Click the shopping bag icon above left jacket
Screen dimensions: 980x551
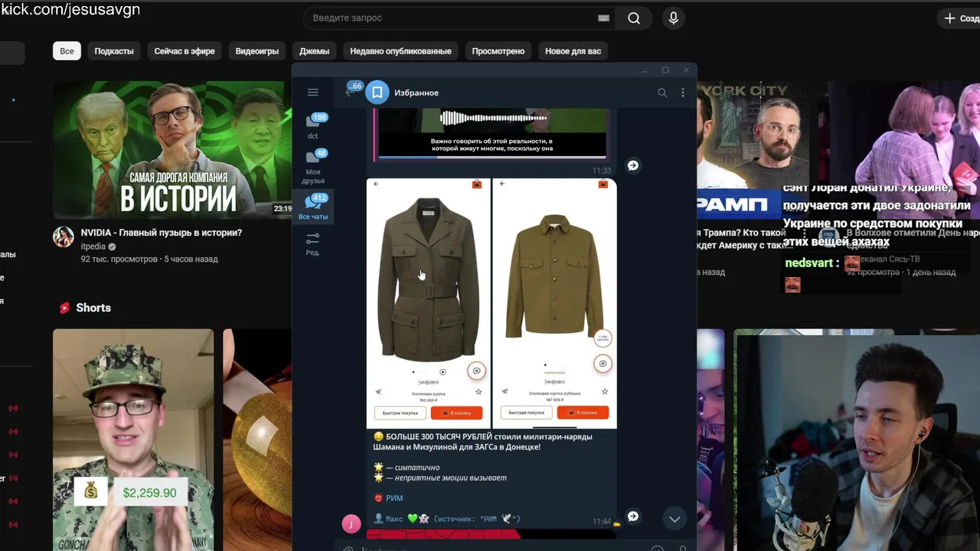477,184
